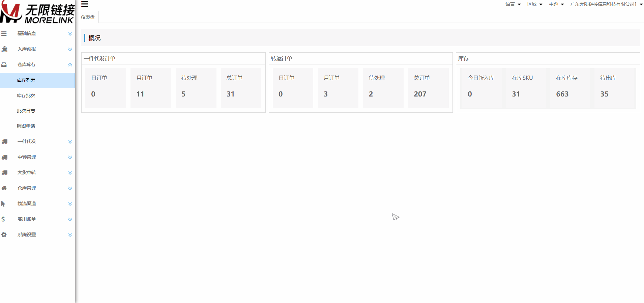Click the 一件代发 menu label
Viewport: 644px width, 303px height.
coord(27,141)
